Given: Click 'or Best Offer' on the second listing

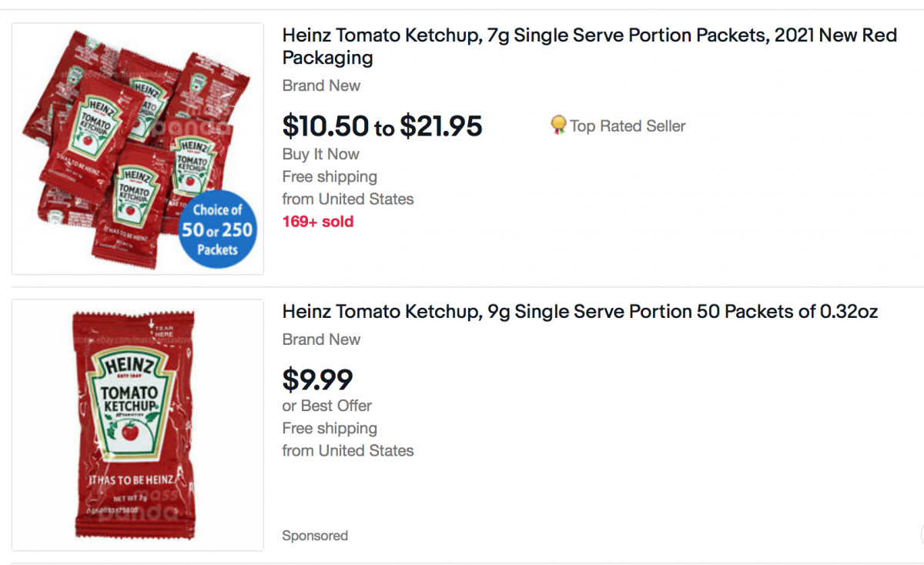Looking at the screenshot, I should tap(326, 406).
